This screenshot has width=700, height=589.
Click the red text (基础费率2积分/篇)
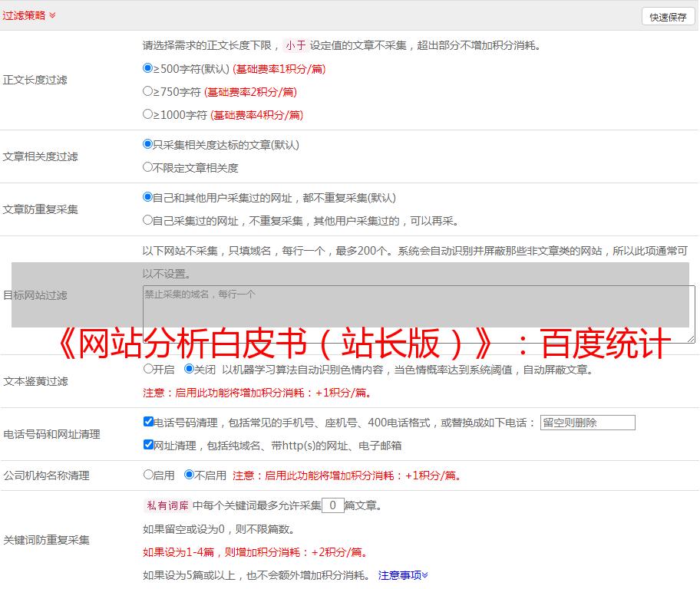tap(251, 92)
